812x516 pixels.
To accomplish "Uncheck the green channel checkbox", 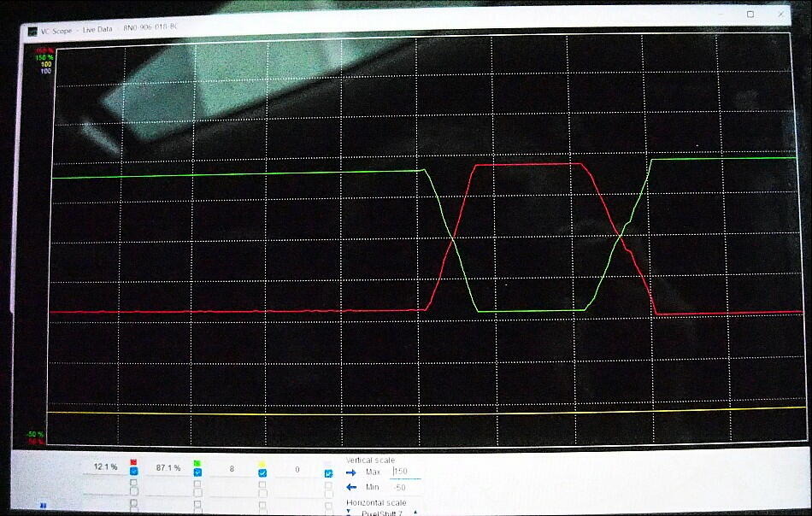I will pyautogui.click(x=197, y=472).
